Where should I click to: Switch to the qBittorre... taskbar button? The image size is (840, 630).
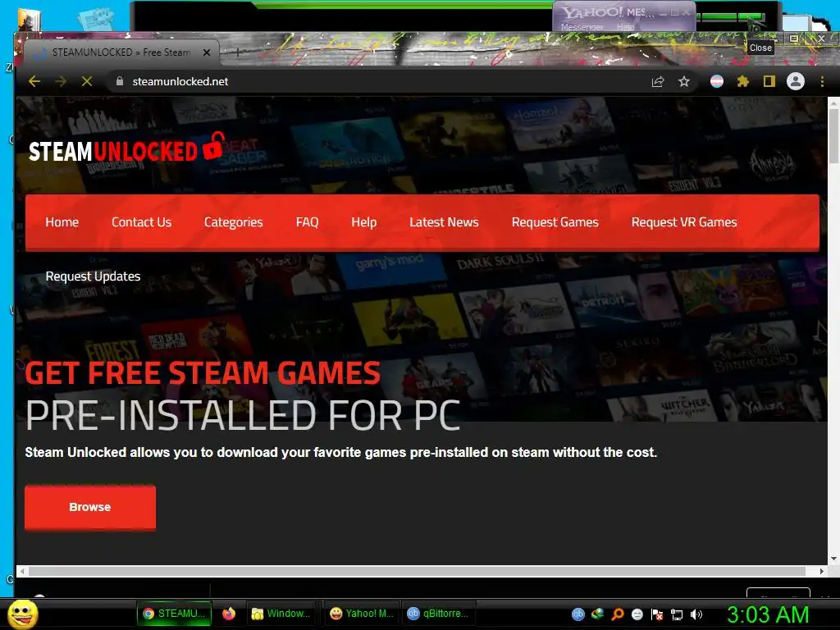(438, 614)
